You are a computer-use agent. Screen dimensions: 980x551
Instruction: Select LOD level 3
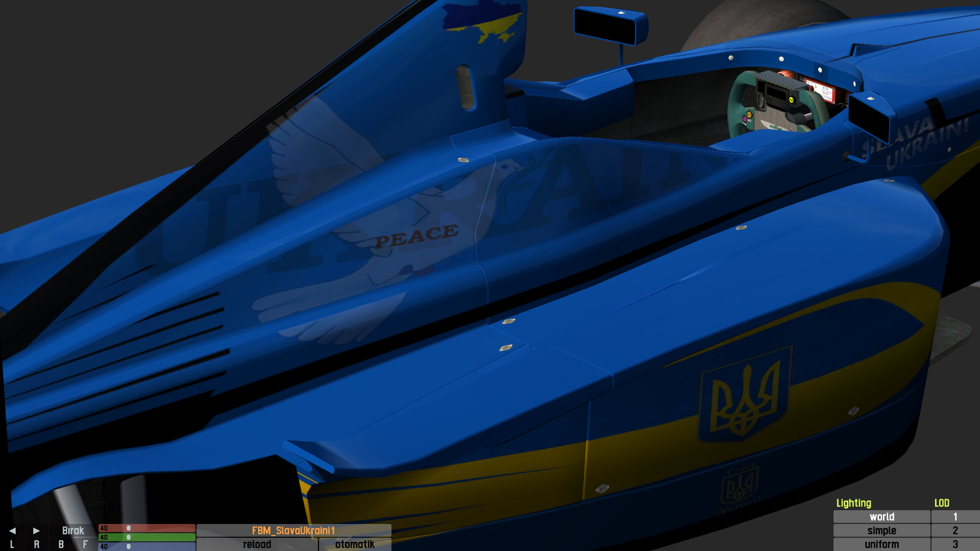click(x=955, y=544)
